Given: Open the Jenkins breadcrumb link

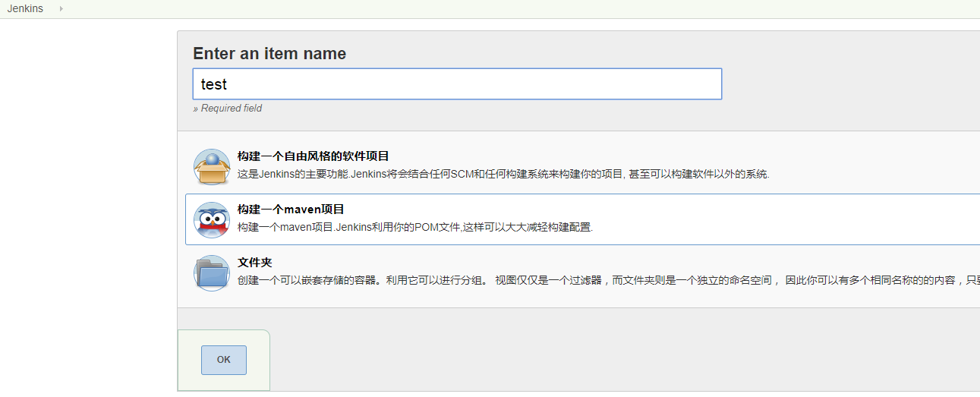Looking at the screenshot, I should pos(25,8).
